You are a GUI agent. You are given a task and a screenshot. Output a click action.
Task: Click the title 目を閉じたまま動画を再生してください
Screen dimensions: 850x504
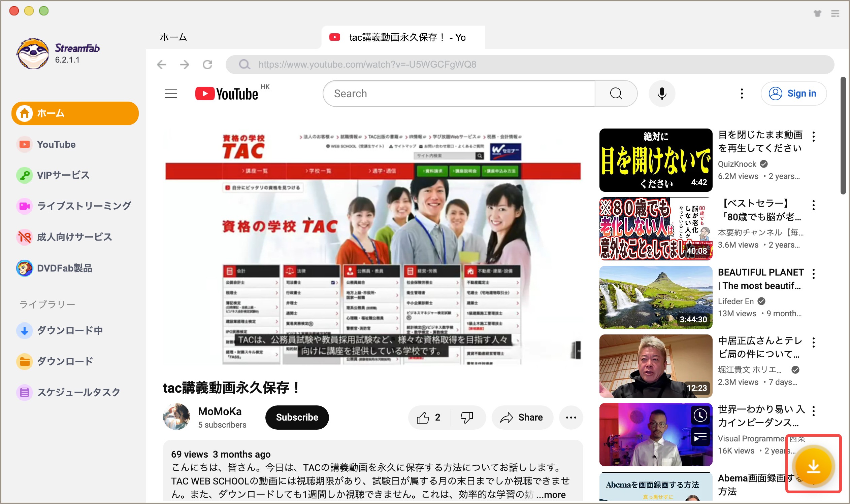pyautogui.click(x=760, y=141)
